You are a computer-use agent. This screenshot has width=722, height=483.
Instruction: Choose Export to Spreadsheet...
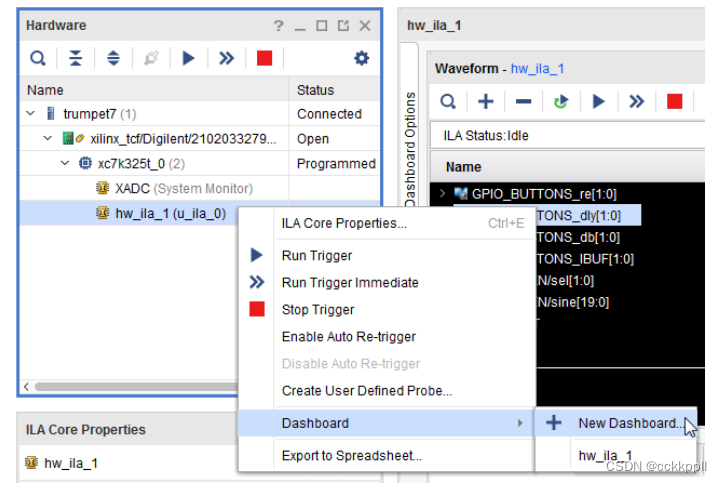pyautogui.click(x=387, y=456)
